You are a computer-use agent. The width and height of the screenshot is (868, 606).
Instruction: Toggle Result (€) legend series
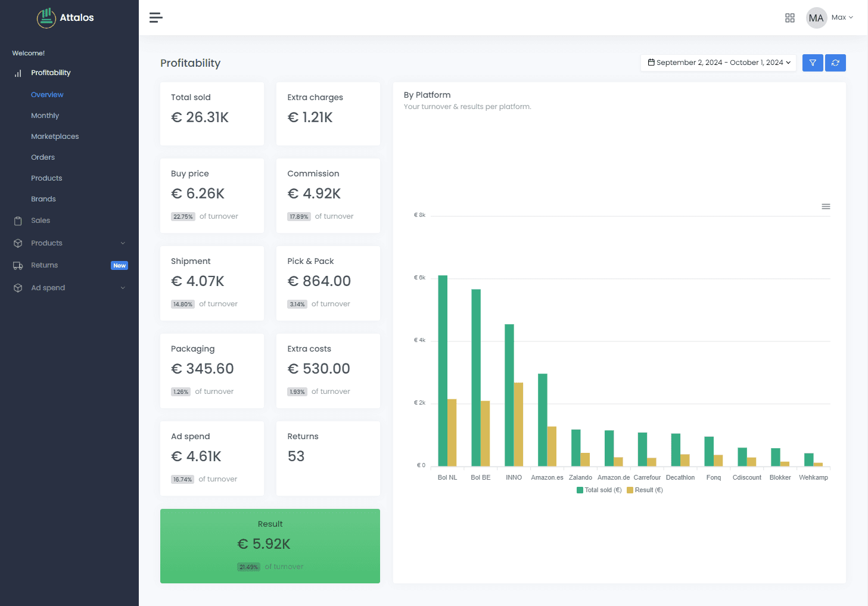(645, 490)
